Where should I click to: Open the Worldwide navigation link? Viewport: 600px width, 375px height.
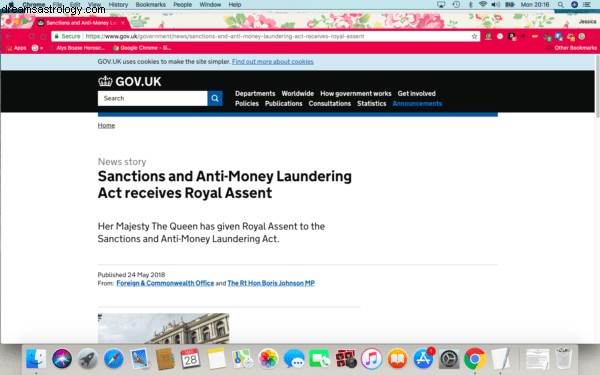[298, 93]
